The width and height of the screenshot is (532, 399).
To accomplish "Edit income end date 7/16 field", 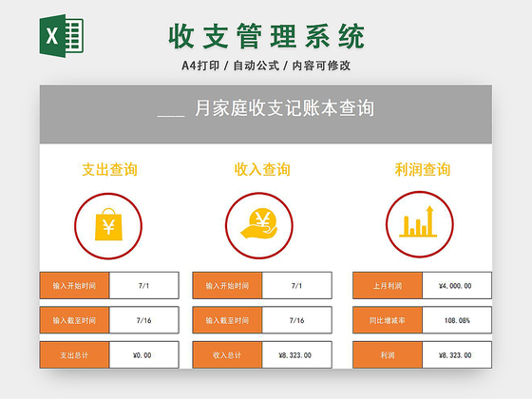I will coord(296,320).
